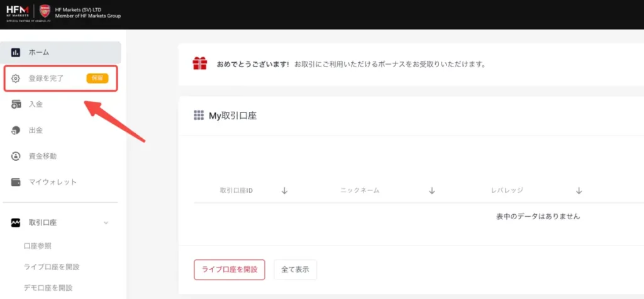The width and height of the screenshot is (644, 299).
Task: Collapse the 取引口座 menu chevron
Action: click(106, 223)
